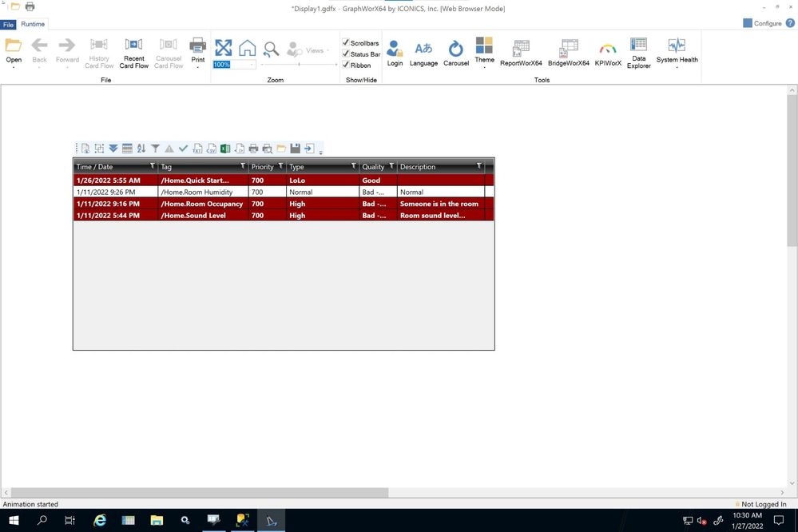Click the 'Someone is in the room' description cell
Screen dimensions: 798x532
[x=439, y=204]
